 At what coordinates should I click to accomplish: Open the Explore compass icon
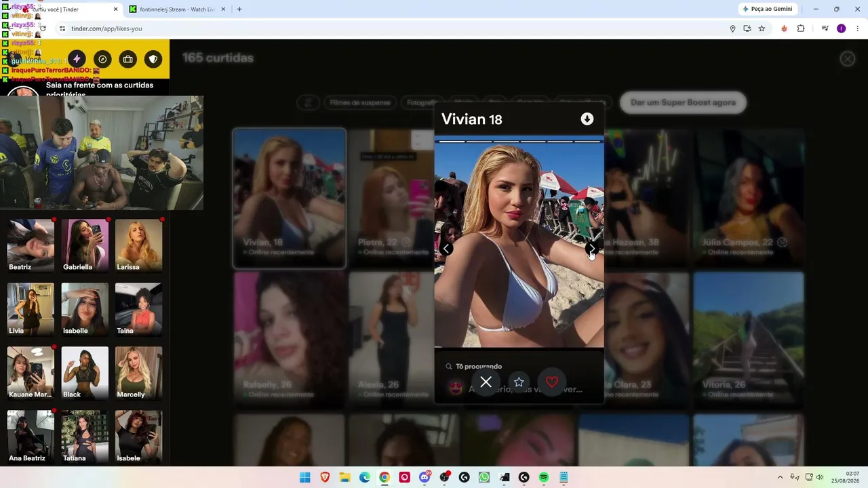pyautogui.click(x=102, y=59)
